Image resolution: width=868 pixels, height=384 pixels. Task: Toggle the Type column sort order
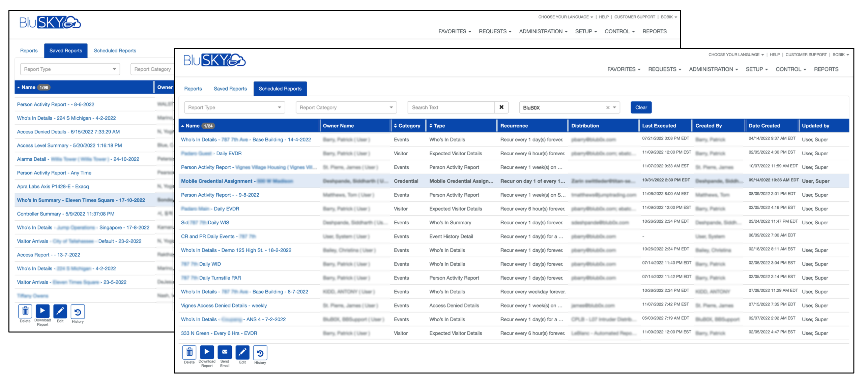pos(431,125)
